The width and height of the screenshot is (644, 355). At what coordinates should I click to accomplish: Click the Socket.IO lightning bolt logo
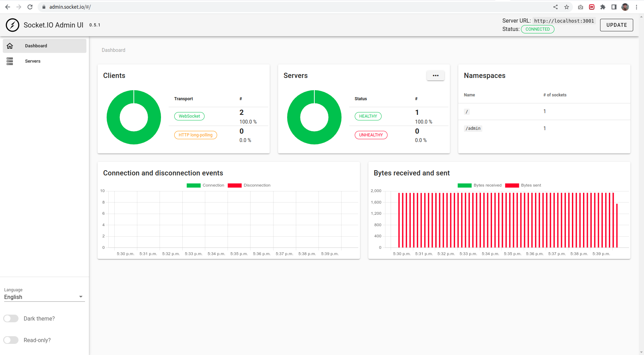tap(13, 25)
